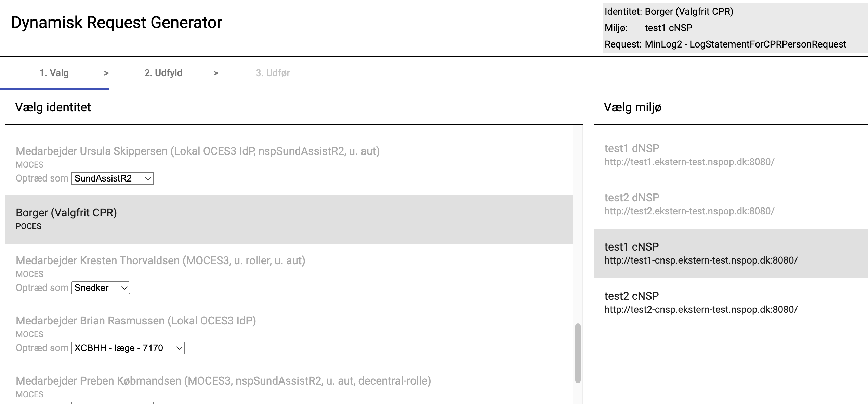868x415 pixels.
Task: Open the SundAssistR2 role dropdown
Action: [112, 178]
